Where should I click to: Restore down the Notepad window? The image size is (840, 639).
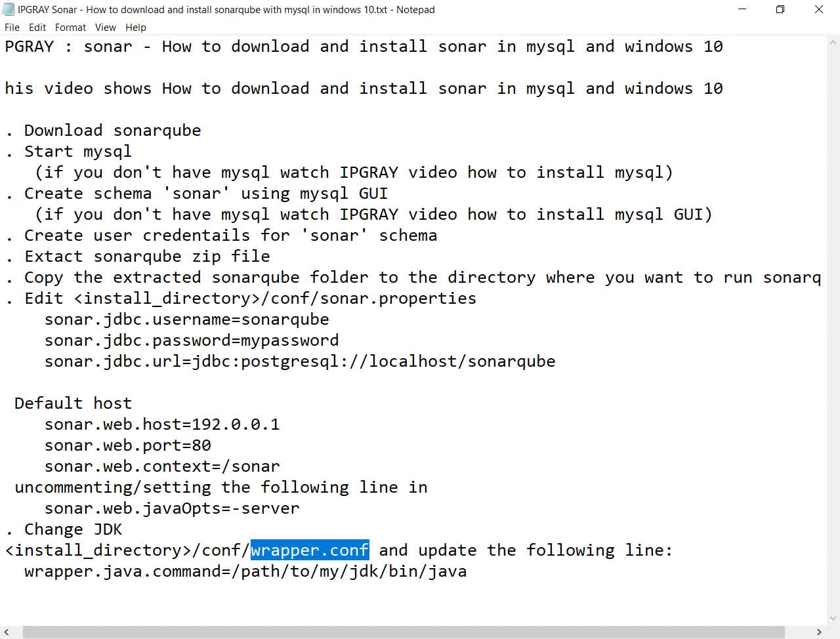click(780, 9)
